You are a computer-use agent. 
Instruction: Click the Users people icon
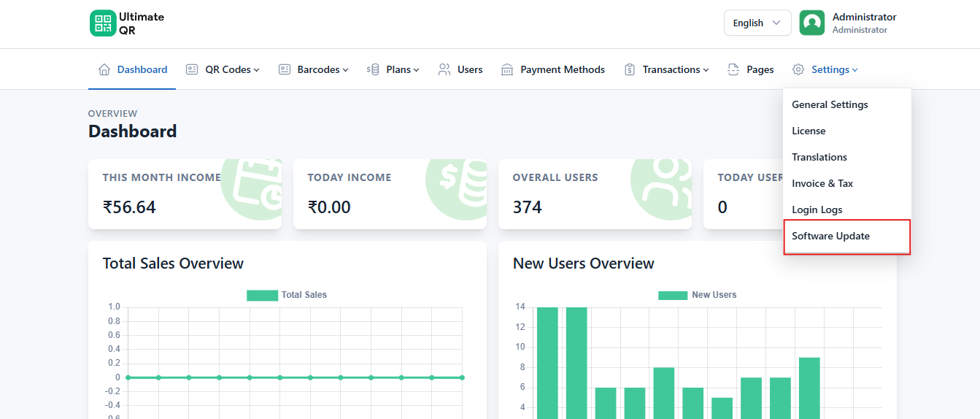444,69
